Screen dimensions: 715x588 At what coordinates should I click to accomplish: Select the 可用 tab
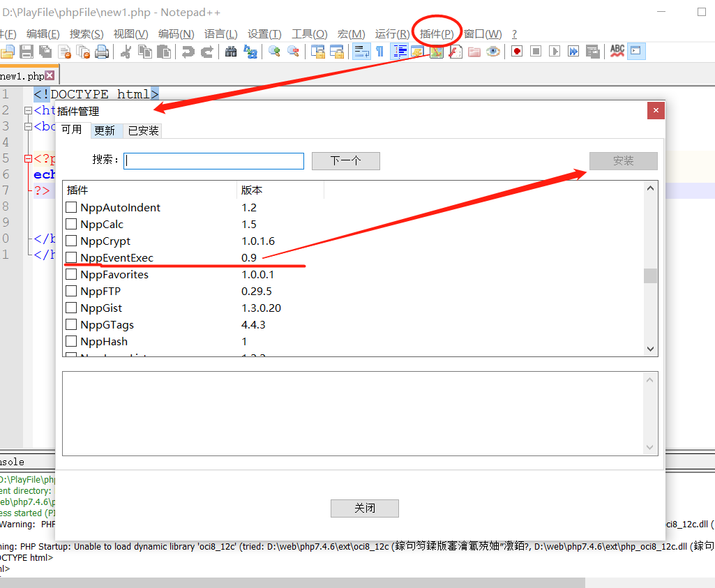72,130
